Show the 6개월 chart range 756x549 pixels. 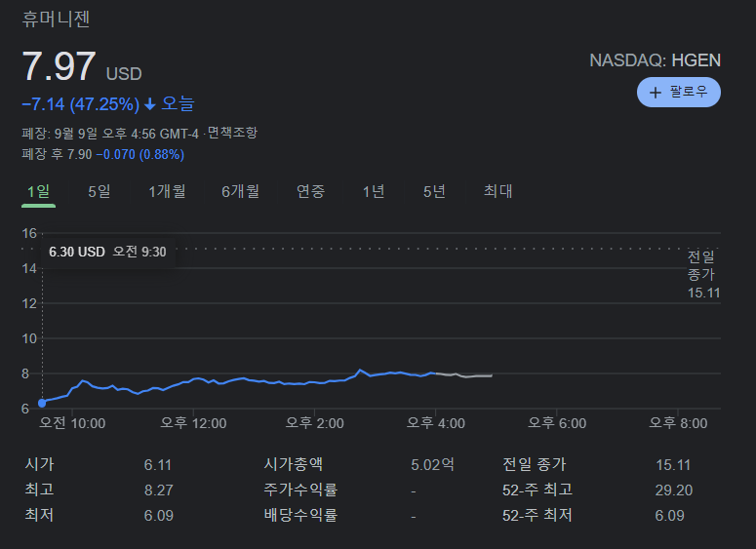point(241,192)
